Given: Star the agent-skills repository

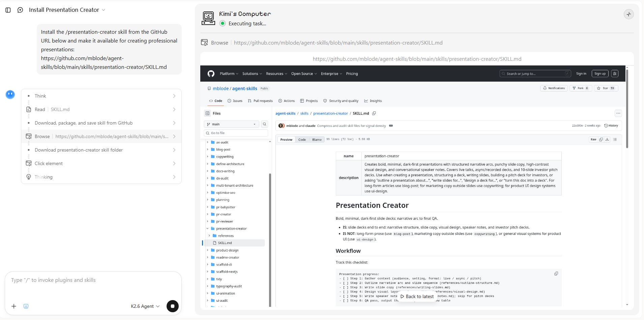Looking at the screenshot, I should (606, 88).
